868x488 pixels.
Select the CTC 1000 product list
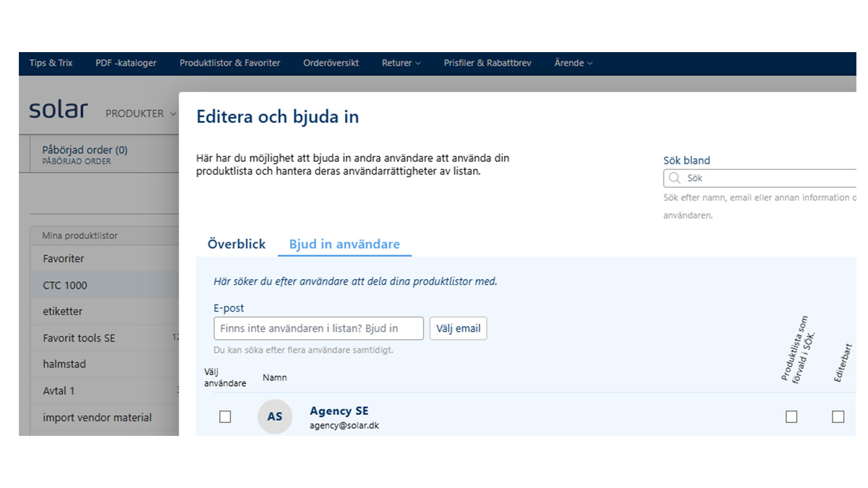(x=65, y=286)
